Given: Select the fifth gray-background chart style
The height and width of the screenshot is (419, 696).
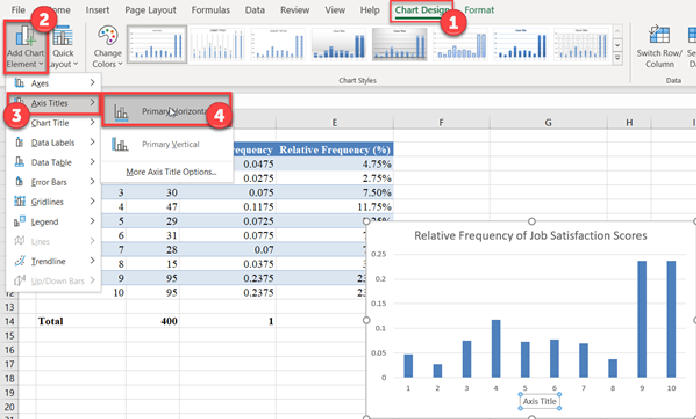Looking at the screenshot, I should pyautogui.click(x=399, y=43).
